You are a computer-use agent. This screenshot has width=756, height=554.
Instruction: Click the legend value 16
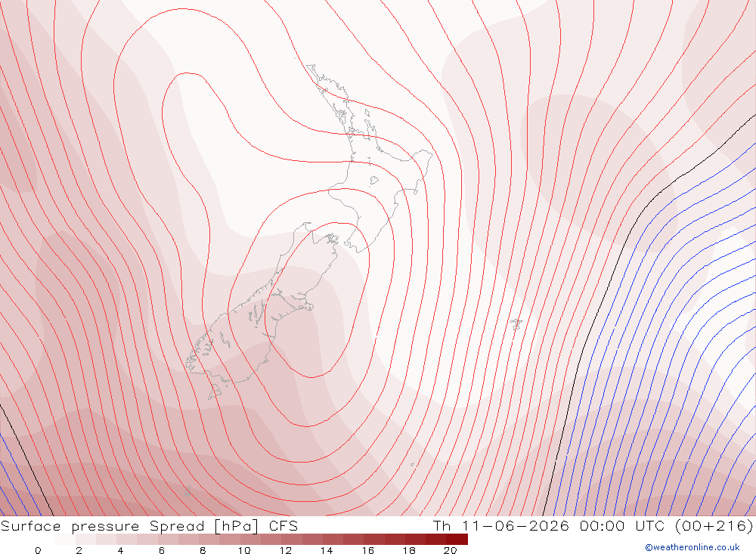[368, 550]
